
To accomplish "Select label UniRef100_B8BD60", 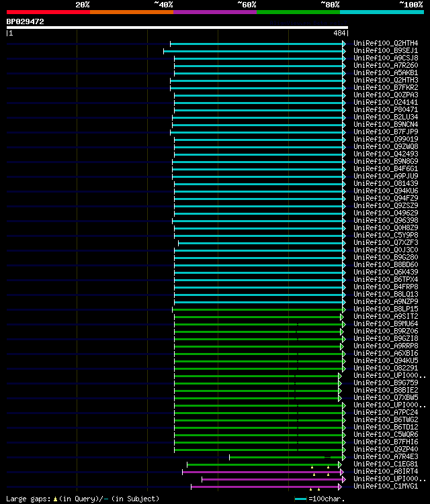I will pyautogui.click(x=386, y=265).
